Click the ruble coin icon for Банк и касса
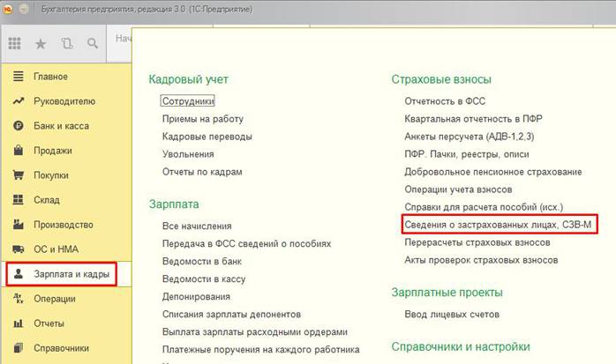The height and width of the screenshot is (364, 616). click(x=17, y=126)
